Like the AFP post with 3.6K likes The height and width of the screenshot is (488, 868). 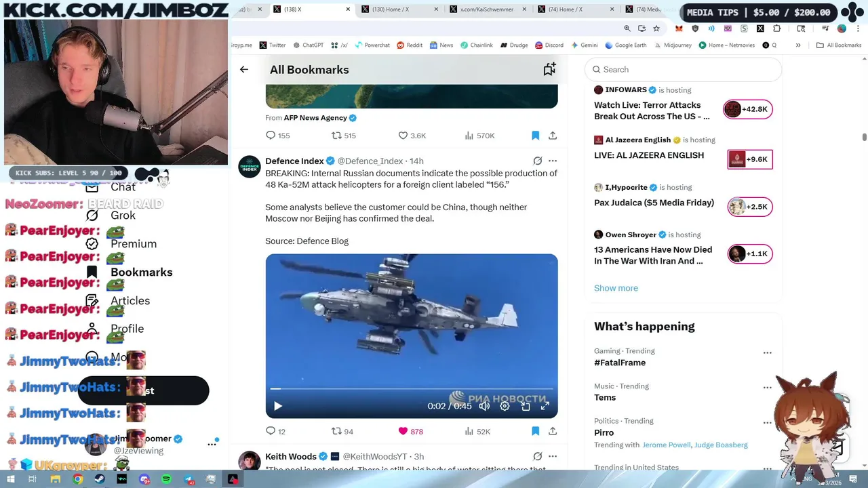coord(412,136)
